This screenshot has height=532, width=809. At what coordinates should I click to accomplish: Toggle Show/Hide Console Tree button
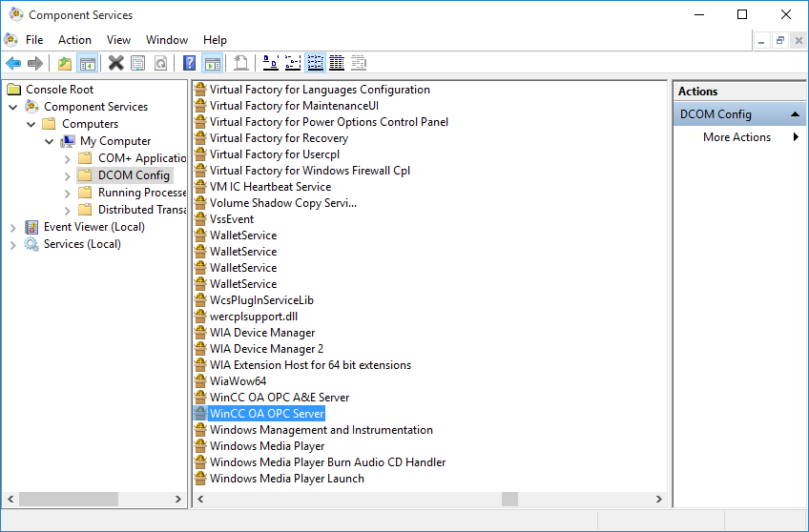click(x=87, y=63)
